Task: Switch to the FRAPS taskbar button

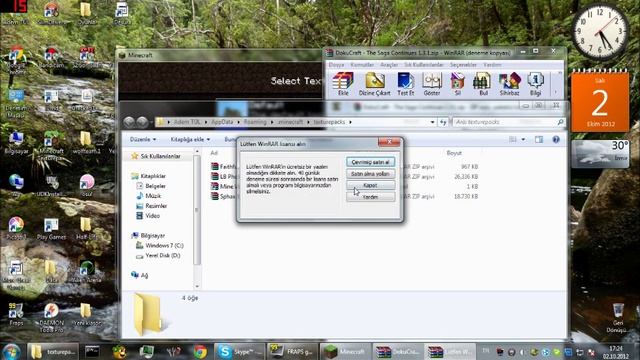Action: point(291,351)
